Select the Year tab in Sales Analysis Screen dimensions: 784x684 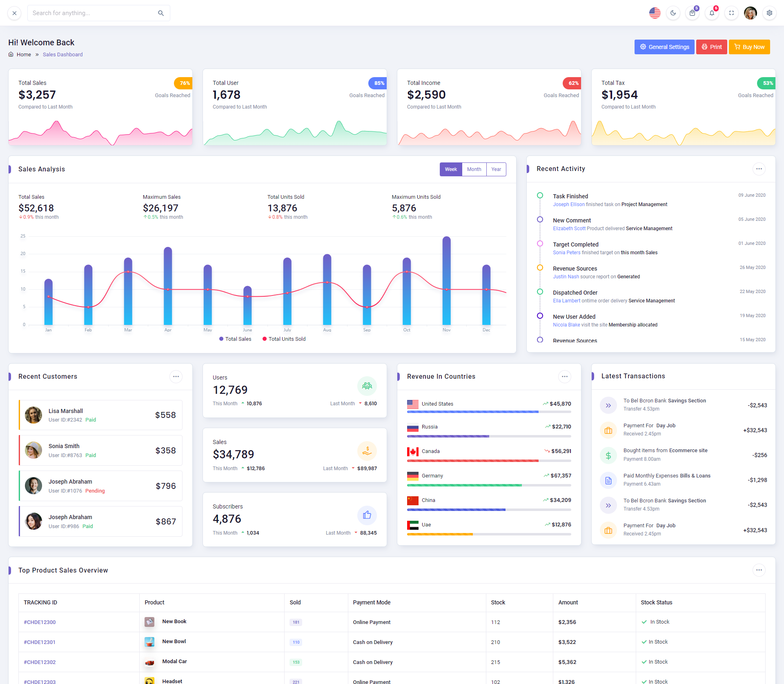(496, 169)
